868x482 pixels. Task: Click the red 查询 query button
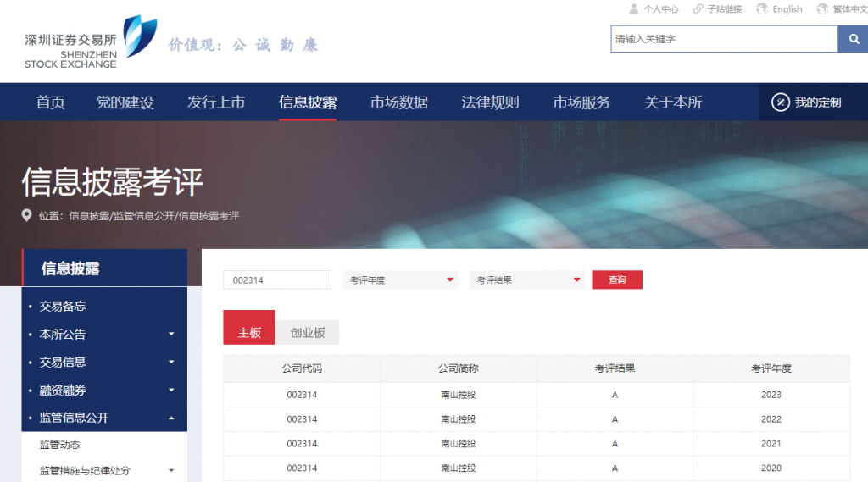(x=617, y=280)
